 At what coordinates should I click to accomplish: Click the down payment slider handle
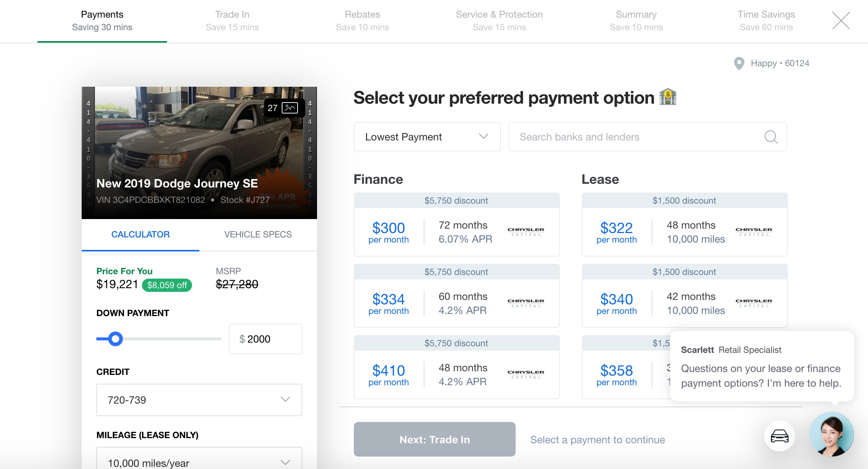(x=115, y=339)
